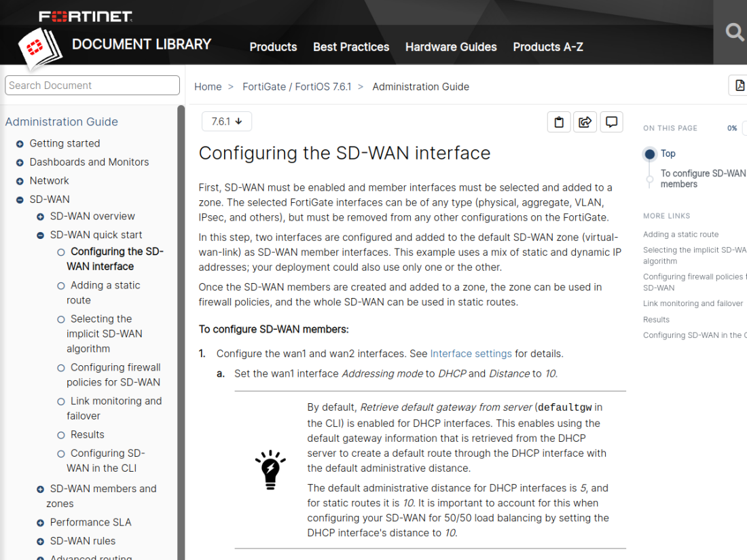Expand SD-WAN members and zones

click(41, 489)
